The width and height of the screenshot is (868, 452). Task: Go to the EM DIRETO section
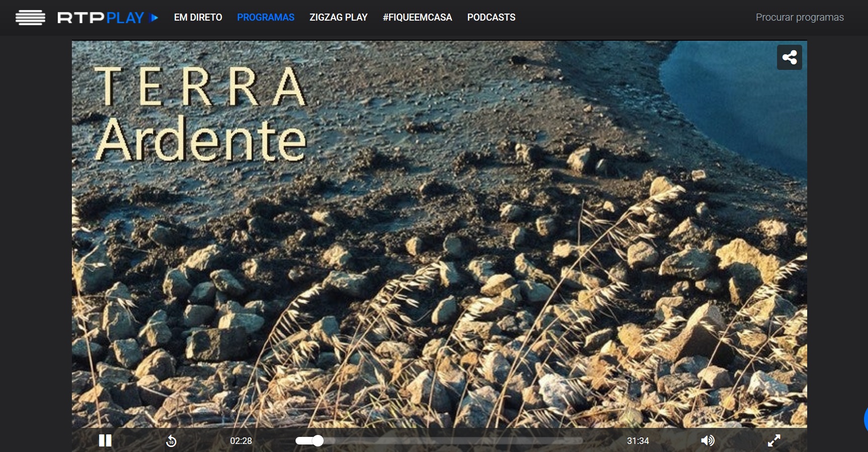(x=198, y=18)
